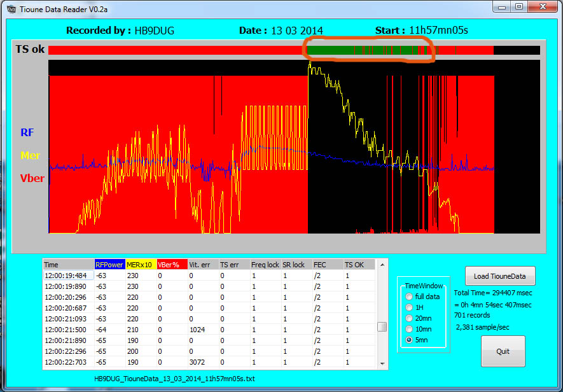Click the Quit button
563x392 pixels.
[503, 351]
